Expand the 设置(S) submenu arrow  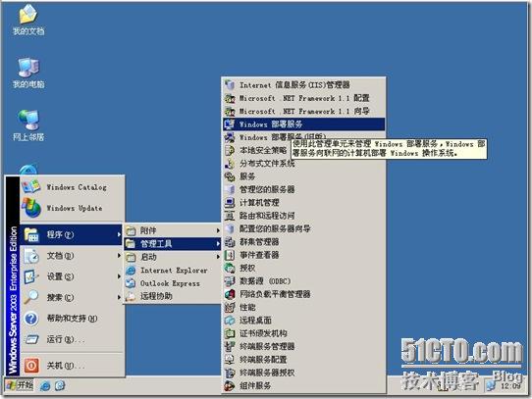(119, 276)
